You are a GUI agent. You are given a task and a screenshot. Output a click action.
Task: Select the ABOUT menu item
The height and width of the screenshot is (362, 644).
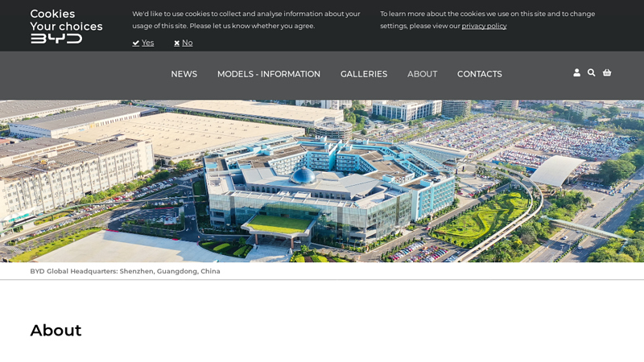(x=422, y=74)
